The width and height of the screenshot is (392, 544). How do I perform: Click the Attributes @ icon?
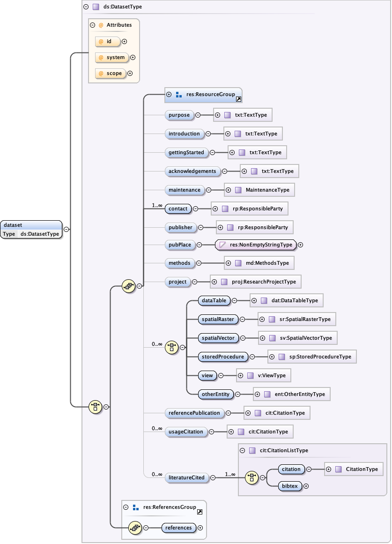point(101,25)
